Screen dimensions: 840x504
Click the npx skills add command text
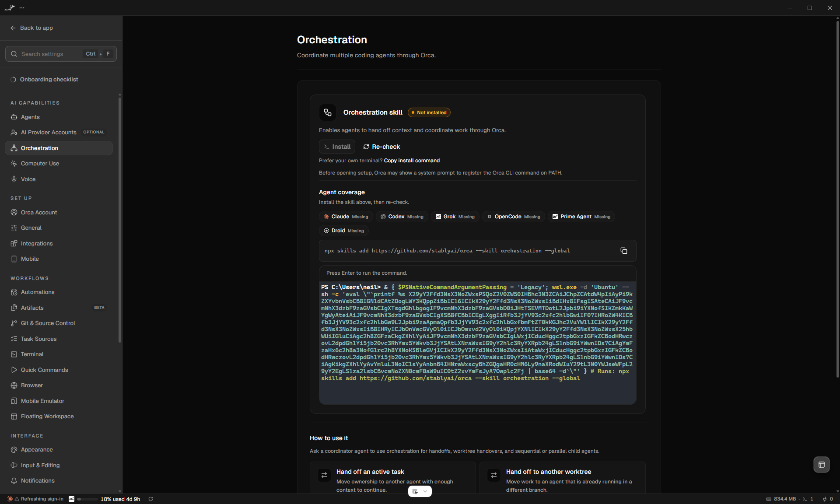tap(447, 251)
